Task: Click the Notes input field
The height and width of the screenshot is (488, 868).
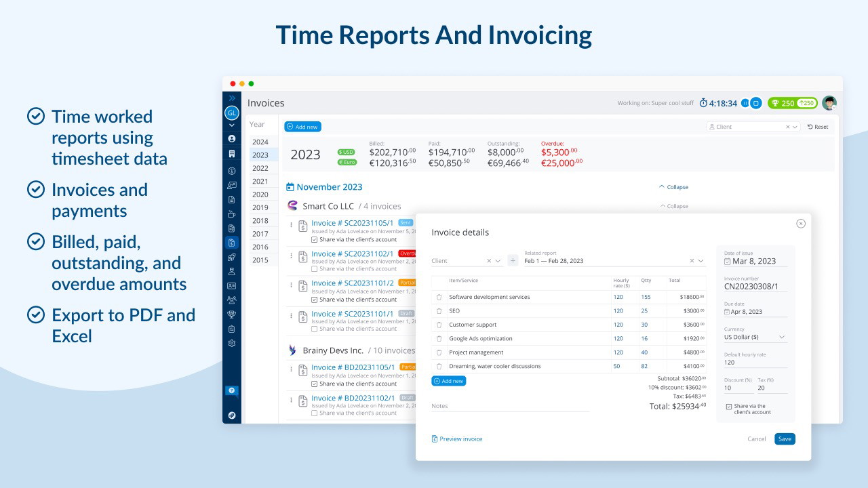Action: [510, 406]
